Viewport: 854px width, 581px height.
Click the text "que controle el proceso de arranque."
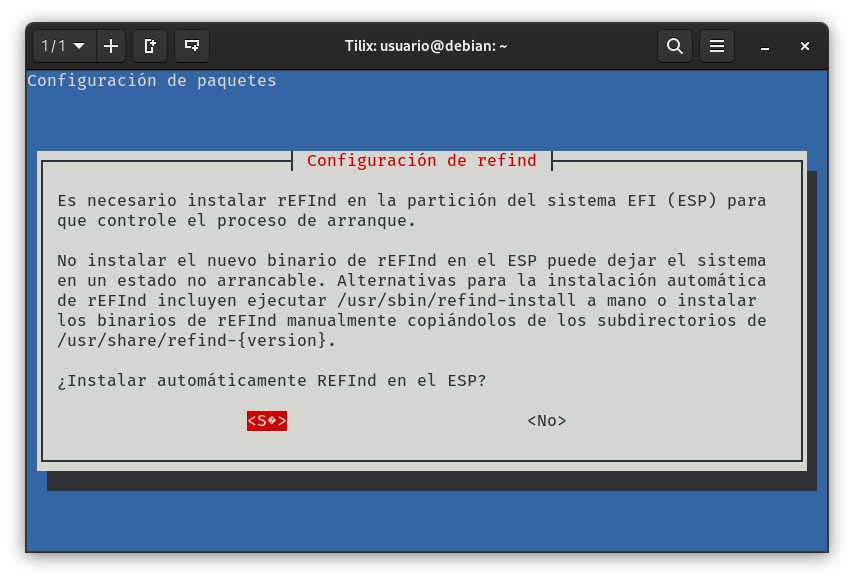tap(236, 221)
